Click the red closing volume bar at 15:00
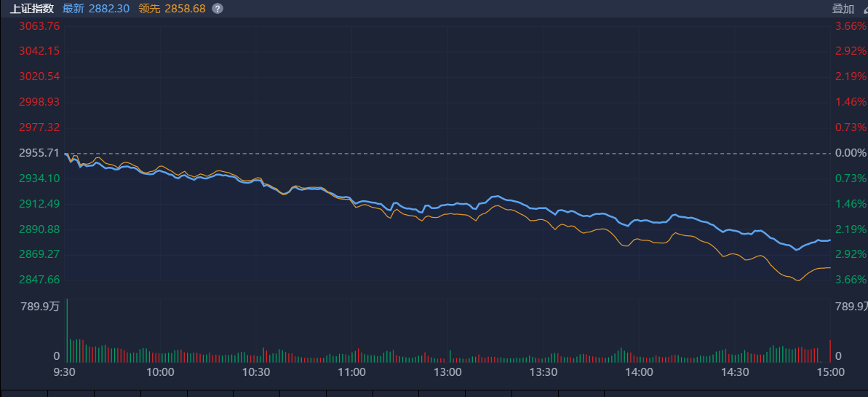 (x=830, y=351)
